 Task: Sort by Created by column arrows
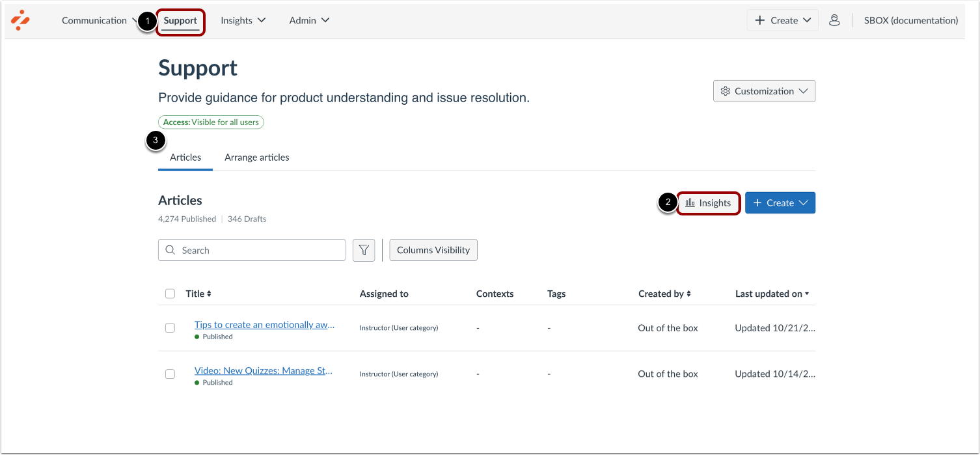[x=688, y=294]
